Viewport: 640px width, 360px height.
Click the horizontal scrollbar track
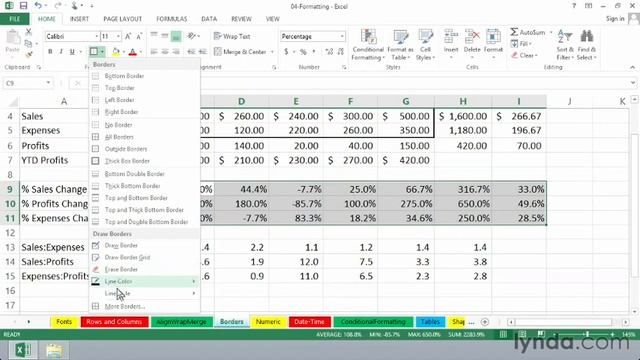567,322
